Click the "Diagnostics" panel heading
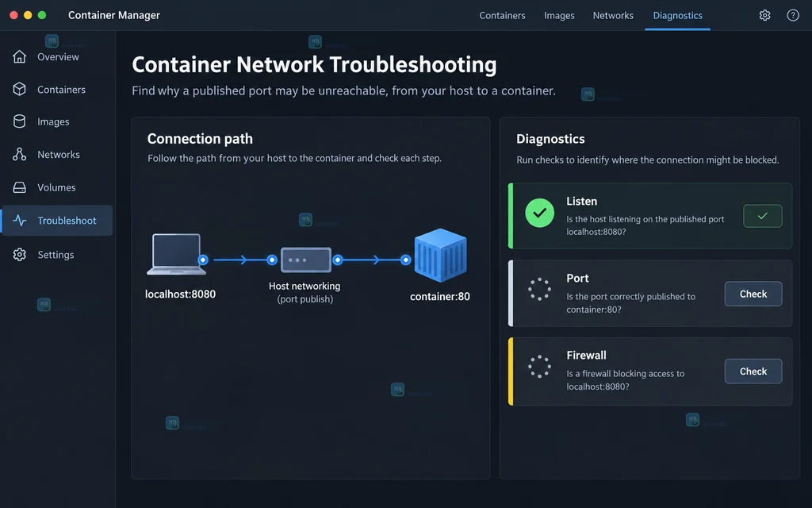Image resolution: width=812 pixels, height=508 pixels. click(550, 139)
